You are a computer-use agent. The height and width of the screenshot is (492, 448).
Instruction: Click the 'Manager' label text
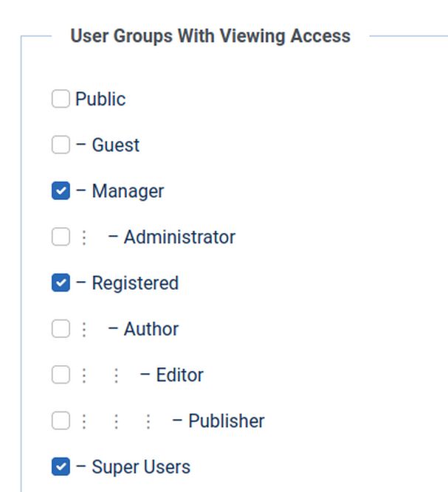128,191
